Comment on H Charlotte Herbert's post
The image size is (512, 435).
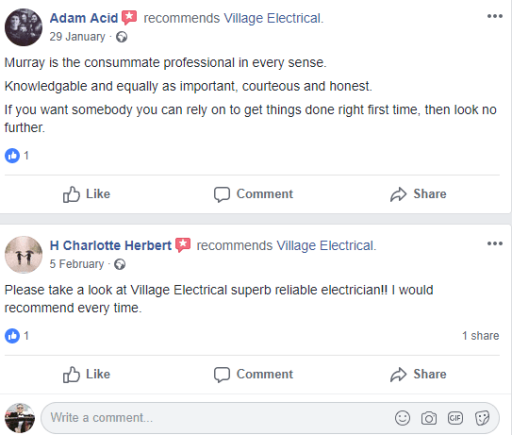tap(253, 374)
